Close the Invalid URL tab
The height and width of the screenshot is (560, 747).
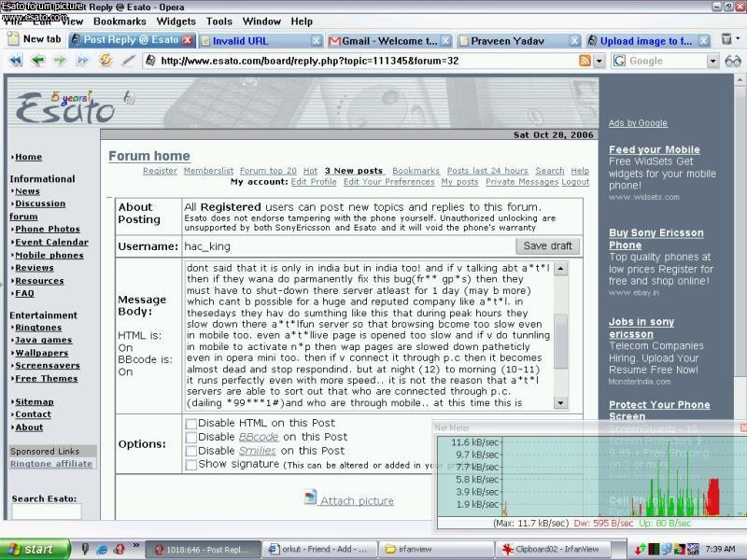click(x=316, y=41)
